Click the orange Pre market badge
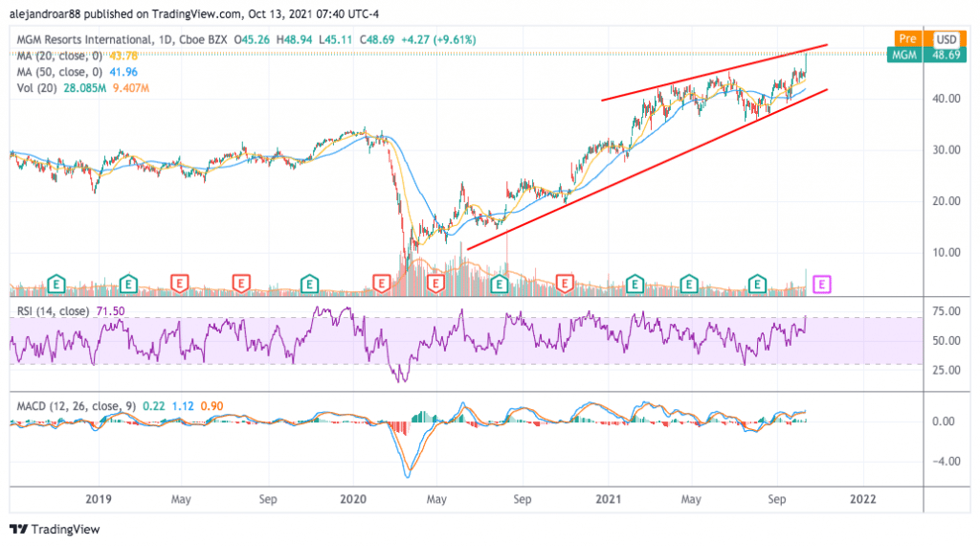 coord(908,38)
